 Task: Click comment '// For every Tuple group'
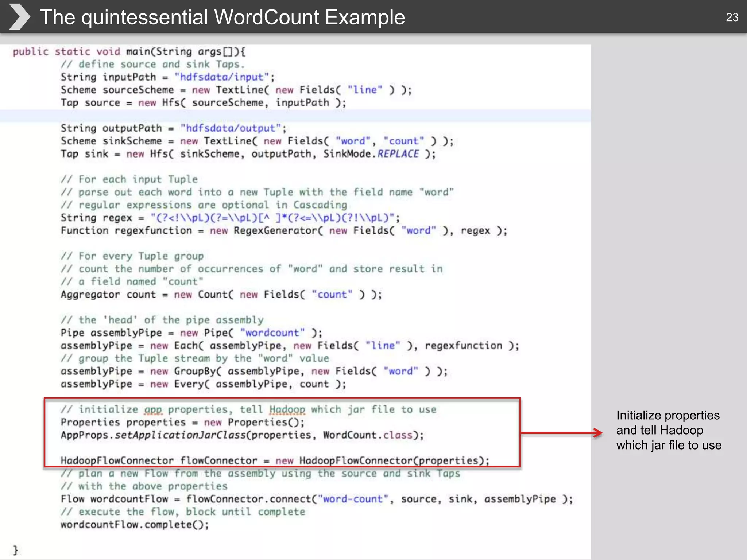pyautogui.click(x=132, y=256)
